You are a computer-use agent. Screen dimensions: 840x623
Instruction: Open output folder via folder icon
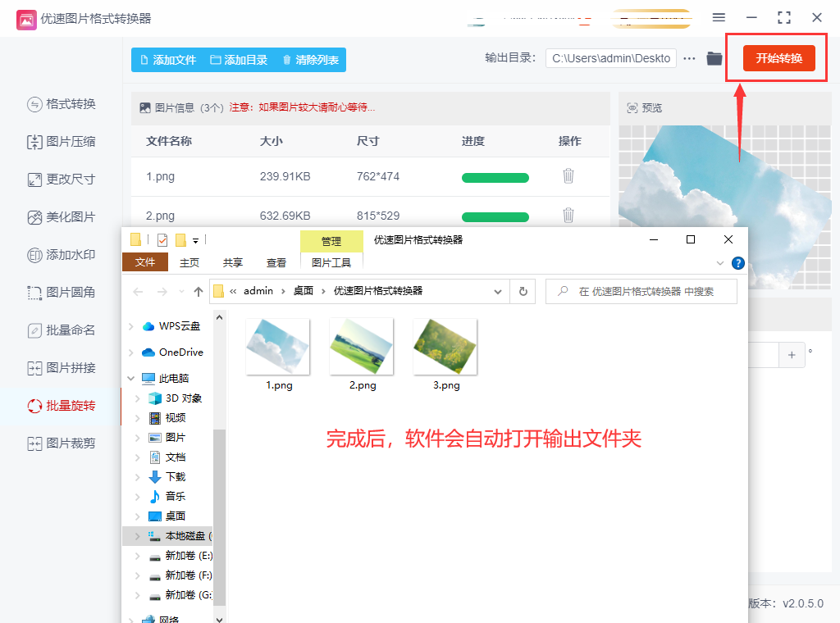(714, 58)
